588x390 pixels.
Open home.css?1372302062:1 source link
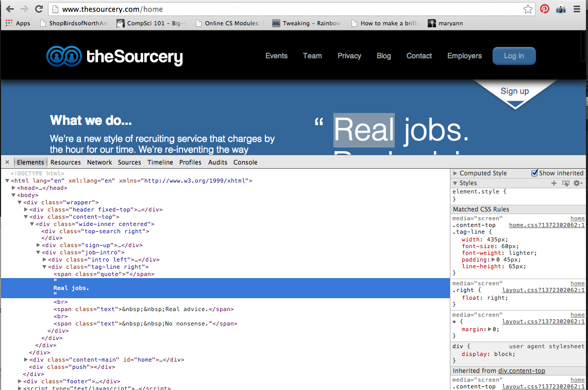click(x=547, y=225)
